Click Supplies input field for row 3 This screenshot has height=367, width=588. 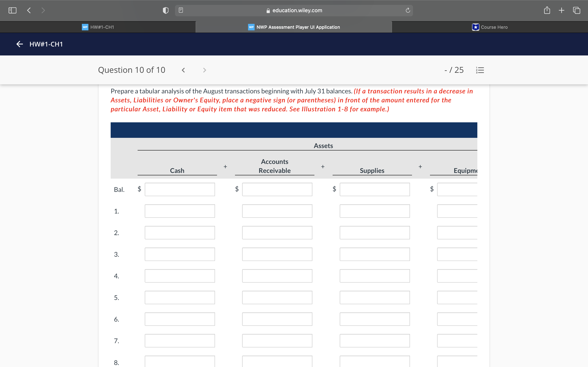click(374, 254)
